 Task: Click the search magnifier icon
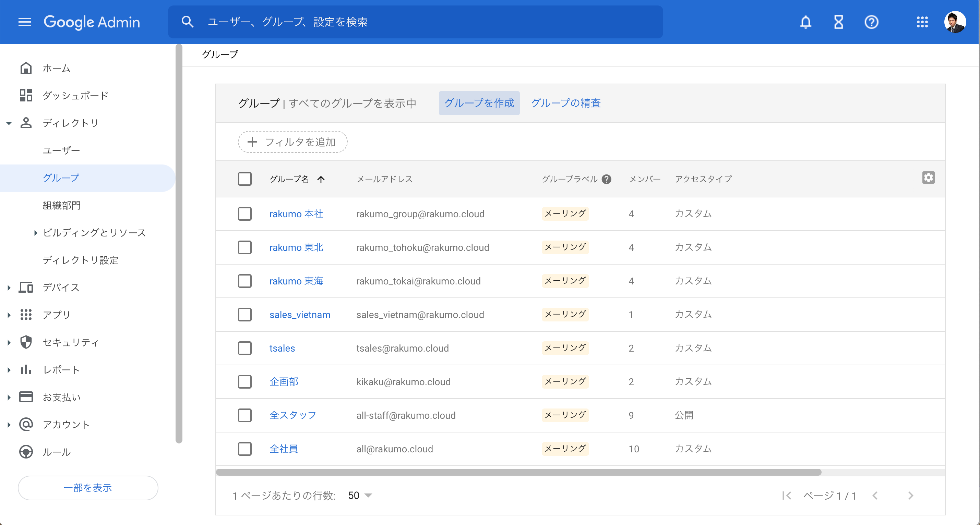187,22
